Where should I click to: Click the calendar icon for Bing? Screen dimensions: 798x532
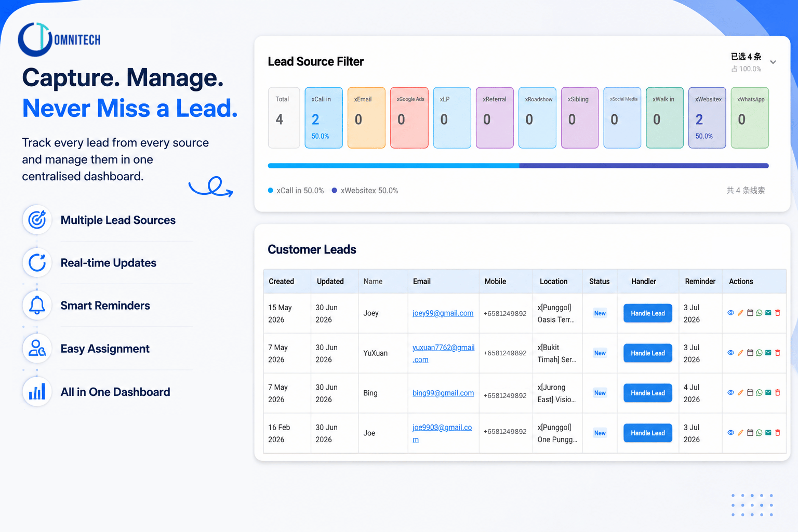(750, 393)
